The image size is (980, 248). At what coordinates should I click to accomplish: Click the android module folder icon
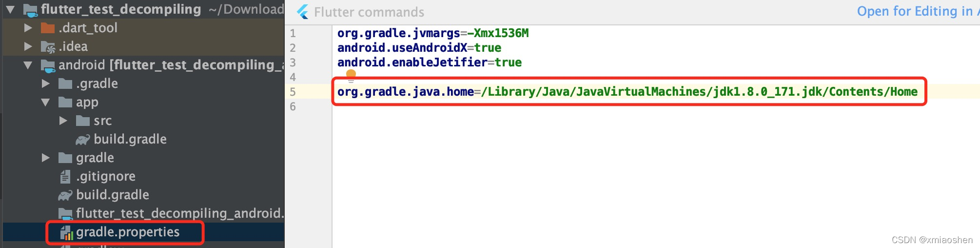tap(48, 65)
